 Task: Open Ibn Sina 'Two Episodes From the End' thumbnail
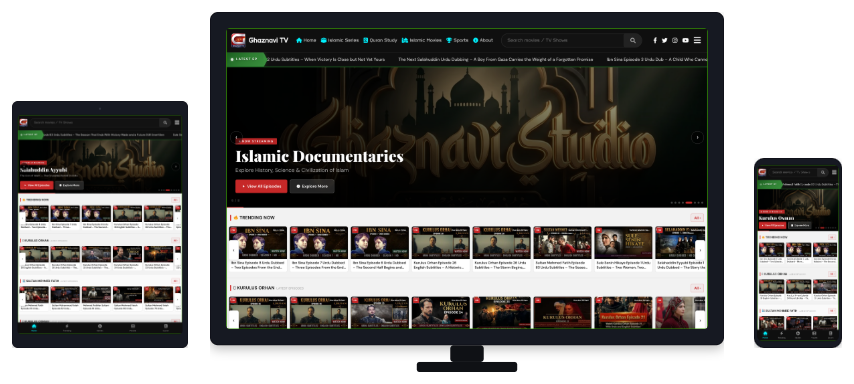258,242
